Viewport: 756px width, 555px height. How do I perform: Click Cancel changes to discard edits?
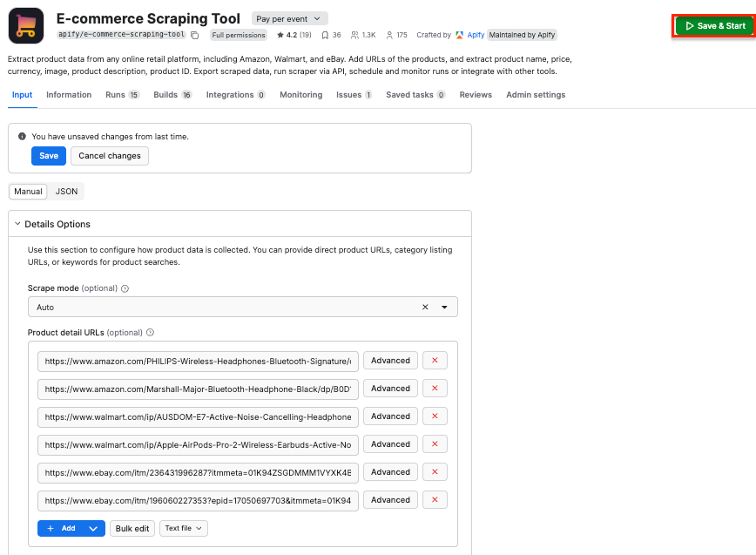tap(109, 155)
